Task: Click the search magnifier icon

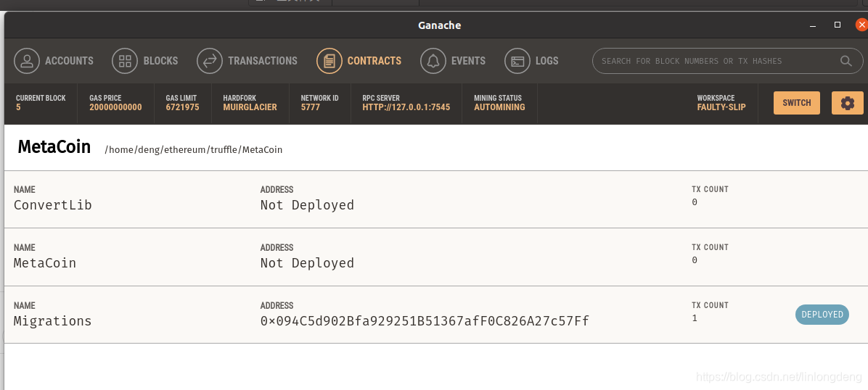Action: point(846,61)
